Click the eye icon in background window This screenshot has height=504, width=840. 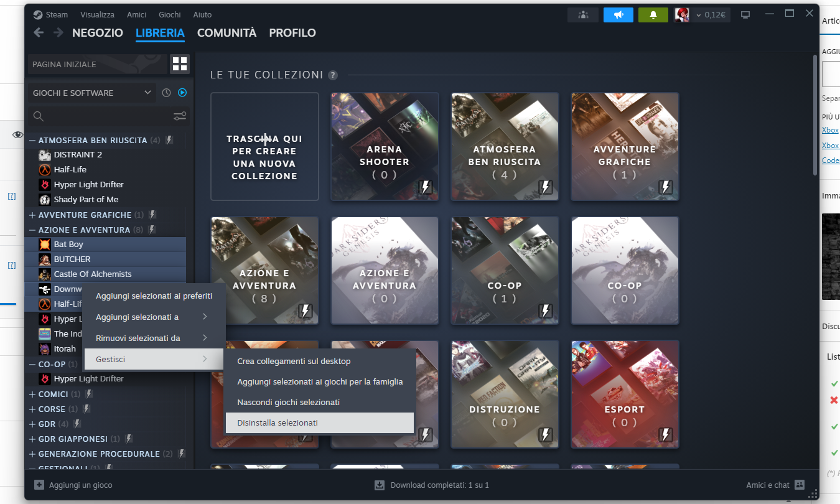click(17, 134)
